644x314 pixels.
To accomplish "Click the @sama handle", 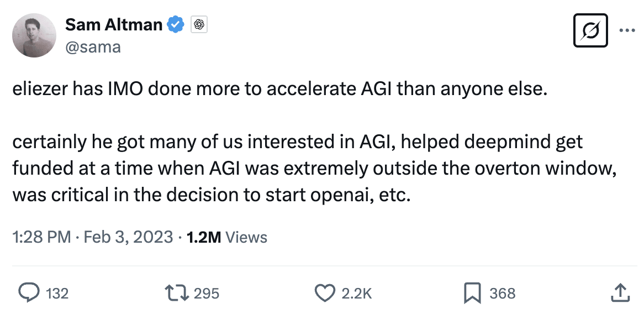I will click(x=93, y=47).
